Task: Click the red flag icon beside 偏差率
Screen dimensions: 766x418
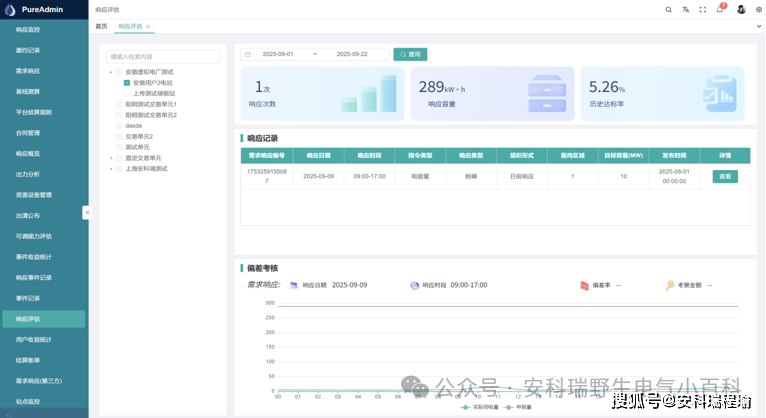Action: [x=584, y=285]
